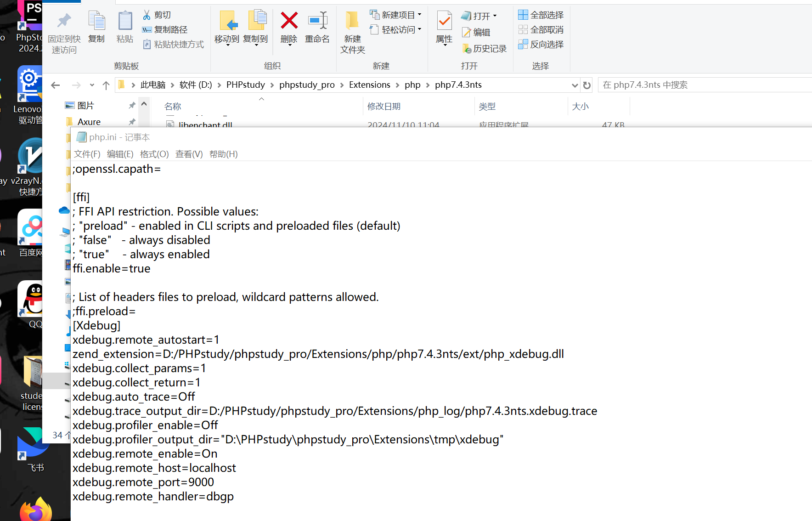This screenshot has height=521, width=812.
Task: Click the Extensions breadcrumb in the path
Action: tap(369, 85)
